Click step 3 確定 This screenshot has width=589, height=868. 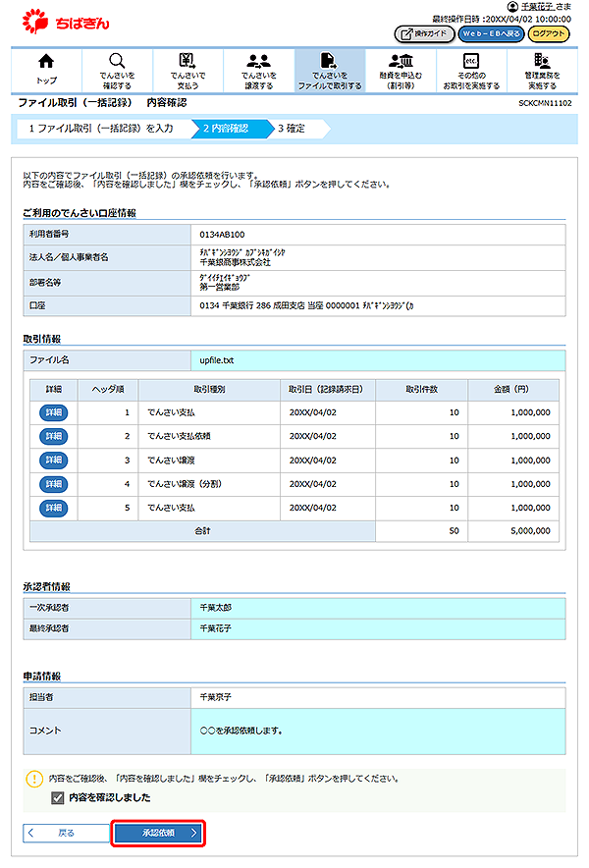tap(292, 129)
